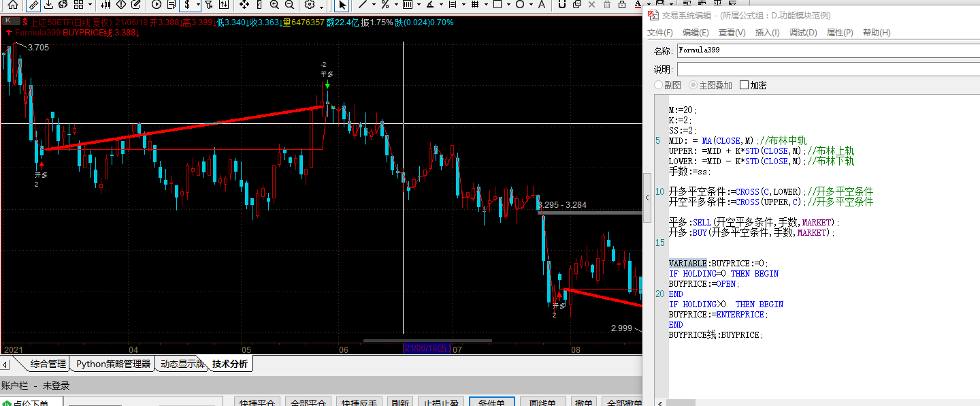
Task: Click the document notes icon
Action: 171,5
